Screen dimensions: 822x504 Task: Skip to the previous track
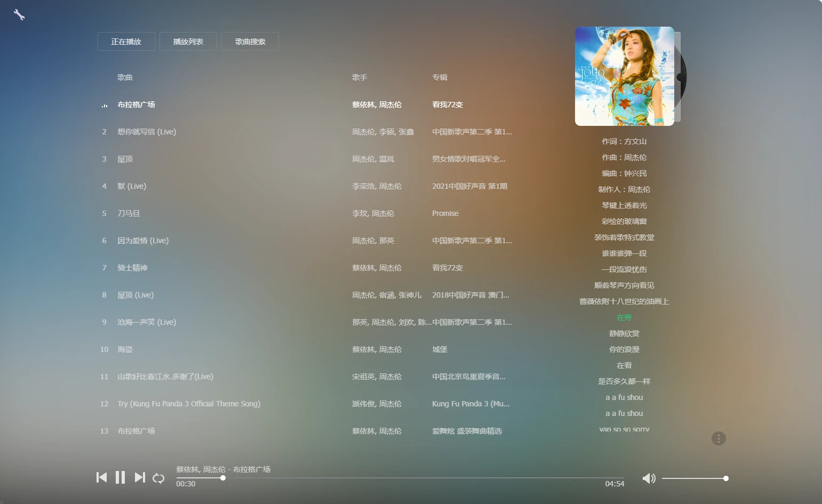coord(101,477)
